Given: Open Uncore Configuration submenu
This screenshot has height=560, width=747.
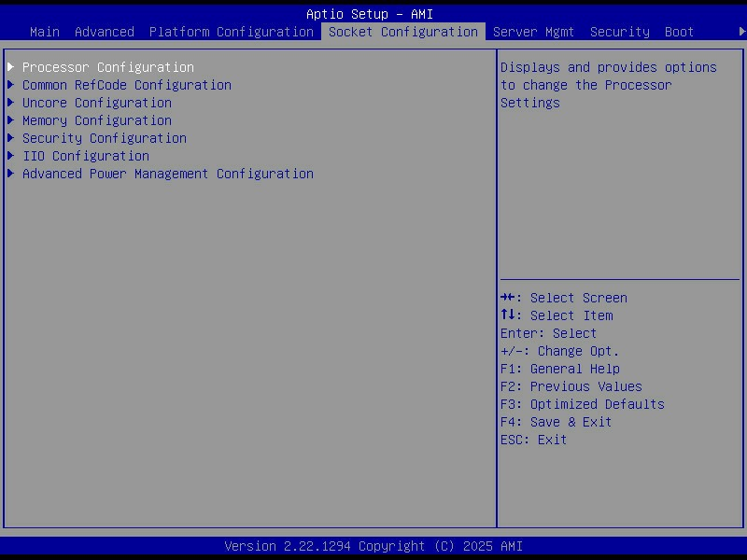Looking at the screenshot, I should pyautogui.click(x=97, y=103).
